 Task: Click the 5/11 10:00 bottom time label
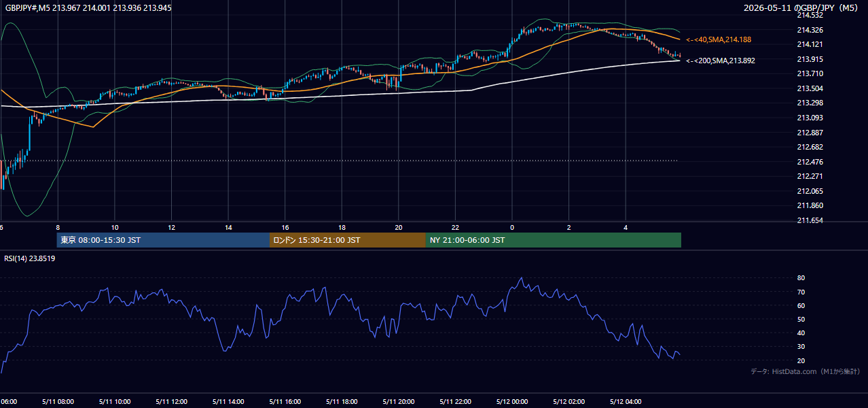(115, 402)
